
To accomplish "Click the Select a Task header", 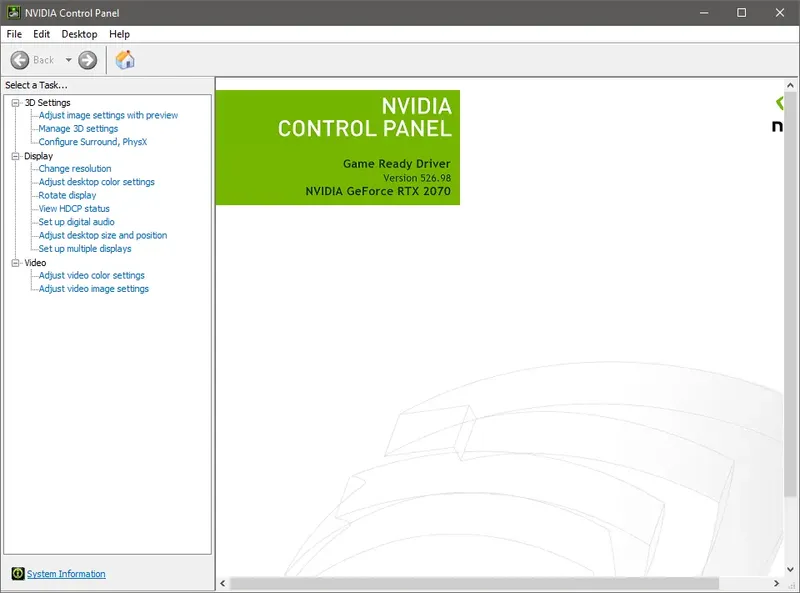I will (36, 85).
